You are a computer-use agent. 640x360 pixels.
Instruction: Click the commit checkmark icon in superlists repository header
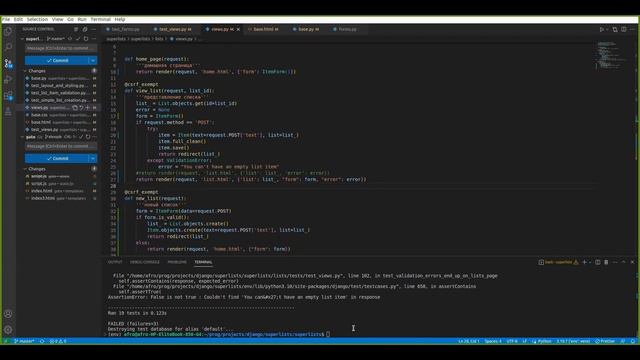click(x=78, y=39)
